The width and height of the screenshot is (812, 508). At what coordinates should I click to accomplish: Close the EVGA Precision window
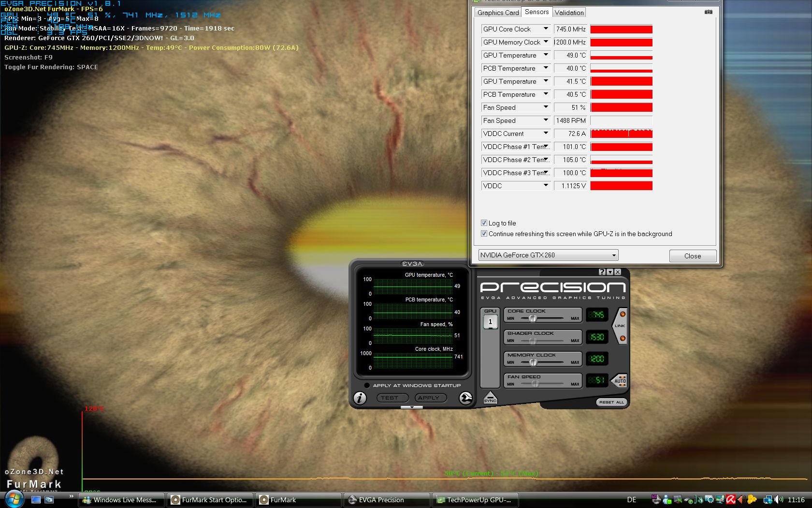[x=618, y=272]
